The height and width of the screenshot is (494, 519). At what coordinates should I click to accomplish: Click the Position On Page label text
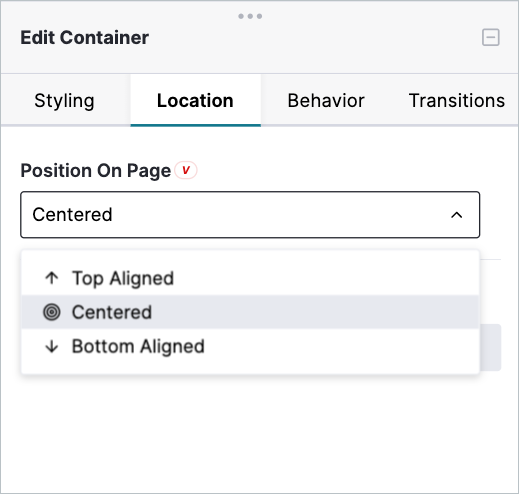(96, 171)
